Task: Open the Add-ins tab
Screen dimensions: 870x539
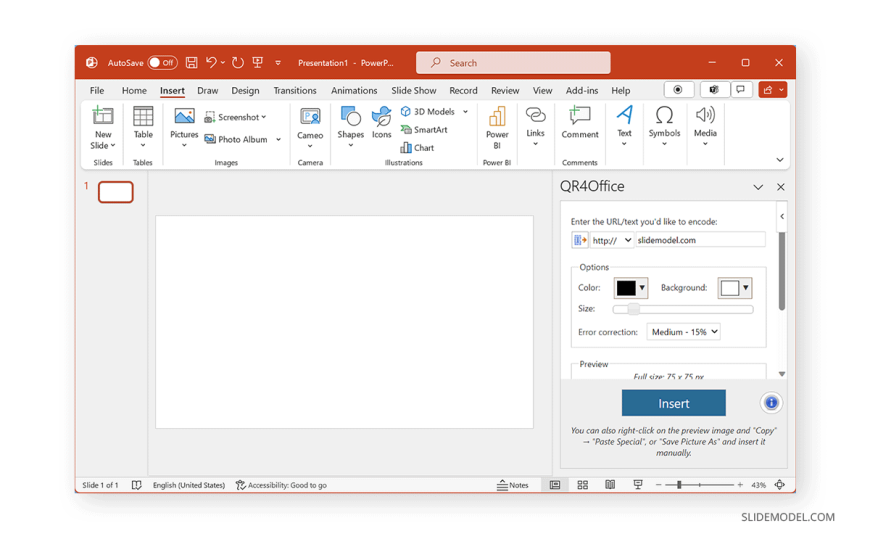Action: click(581, 90)
